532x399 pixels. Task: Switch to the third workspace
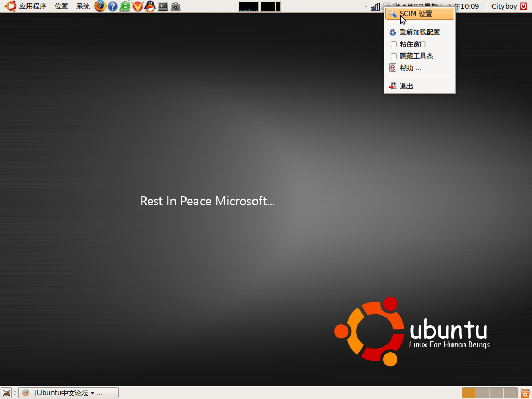(497, 393)
